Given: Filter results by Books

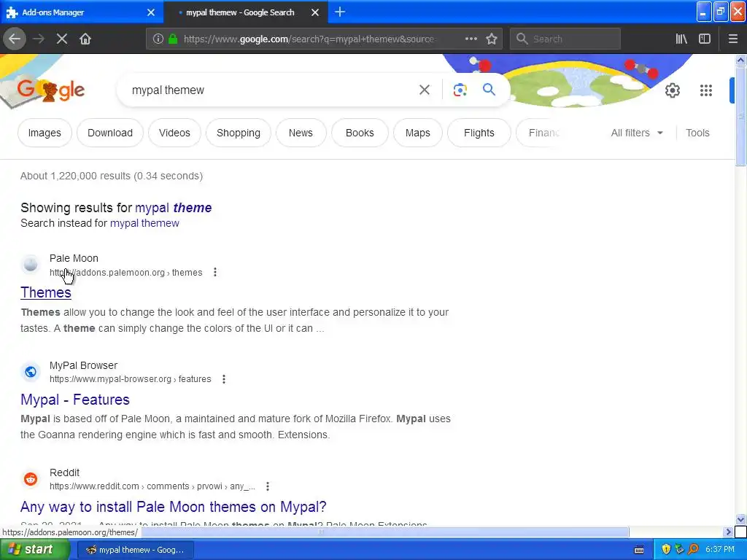Looking at the screenshot, I should [x=360, y=133].
